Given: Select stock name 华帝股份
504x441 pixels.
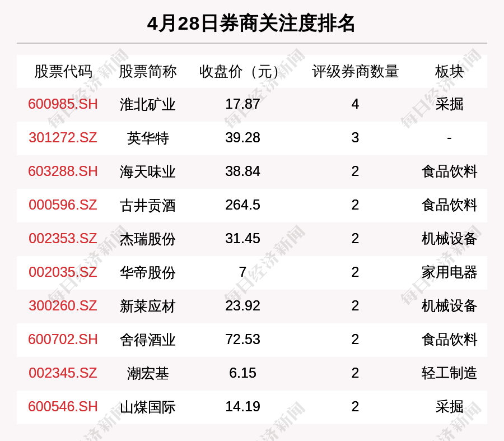Looking at the screenshot, I should (x=148, y=272).
